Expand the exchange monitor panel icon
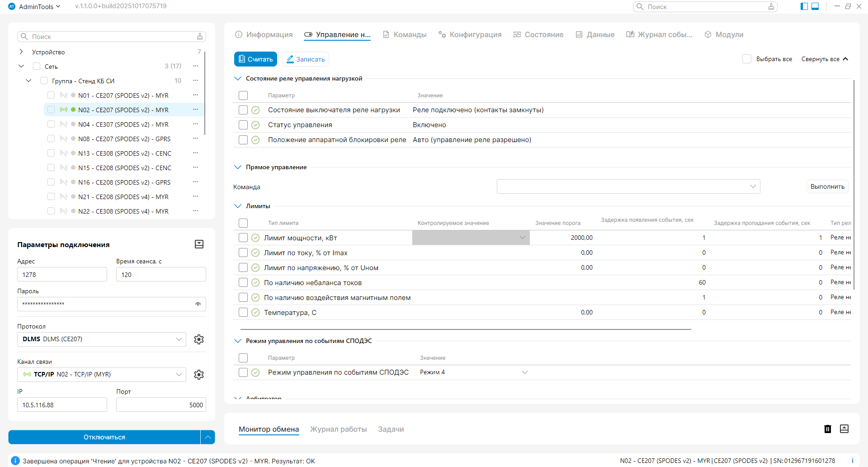This screenshot has width=868, height=467. pos(844,429)
